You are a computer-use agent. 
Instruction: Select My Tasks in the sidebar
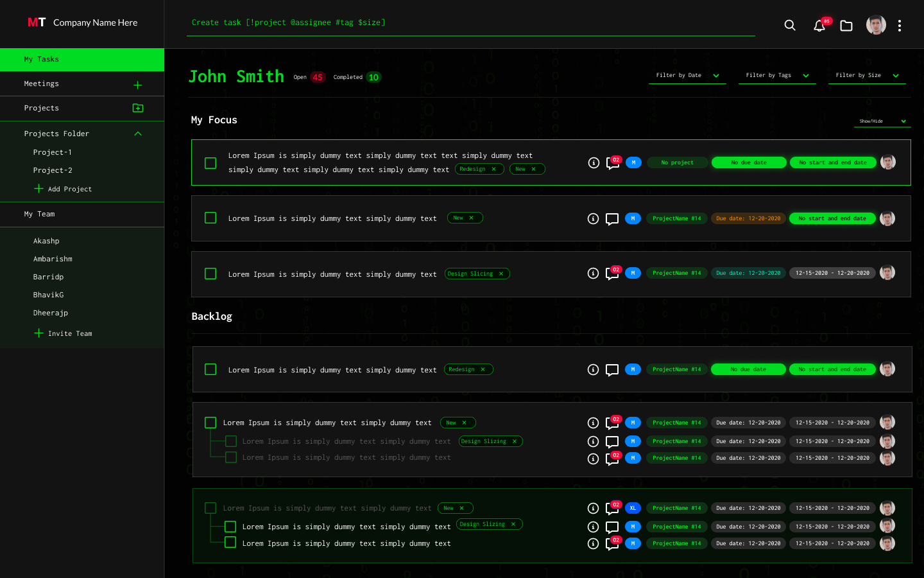pos(82,59)
